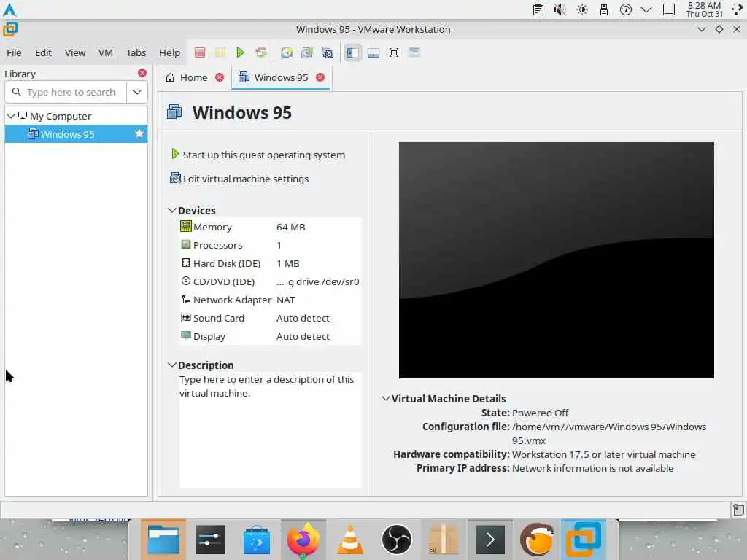This screenshot has height=560, width=747.
Task: Click the Unity mode toolbar icon
Action: coord(414,52)
